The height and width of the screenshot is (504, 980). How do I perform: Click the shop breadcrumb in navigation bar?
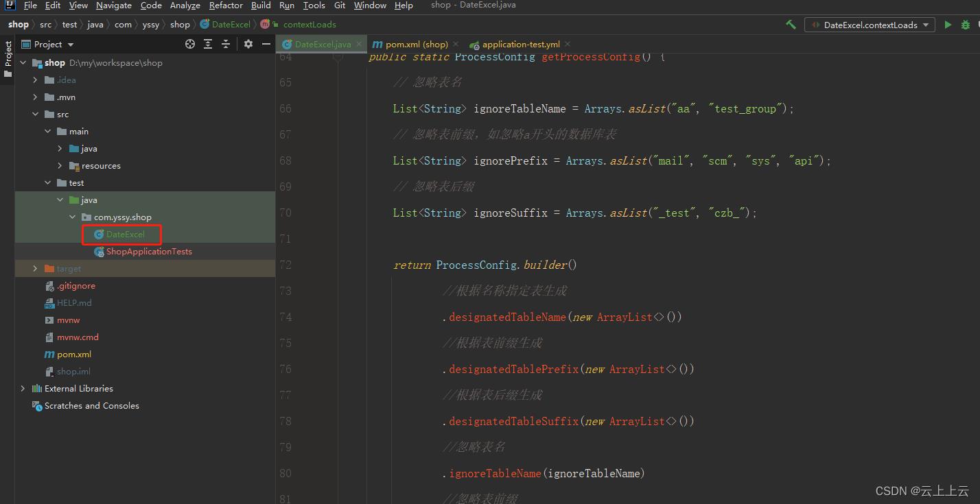pyautogui.click(x=18, y=25)
